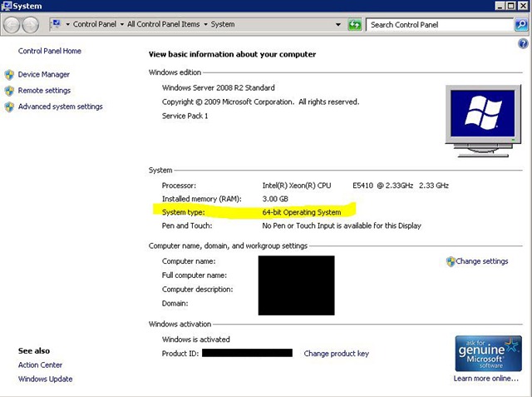This screenshot has width=532, height=397.
Task: Click the Windows logo monitor image
Action: pyautogui.click(x=483, y=121)
